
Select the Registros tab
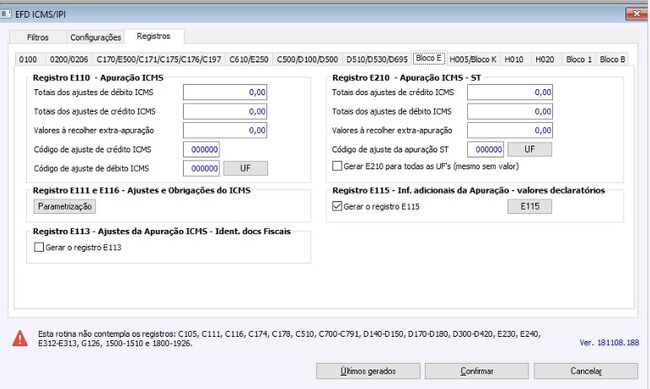pyautogui.click(x=153, y=36)
